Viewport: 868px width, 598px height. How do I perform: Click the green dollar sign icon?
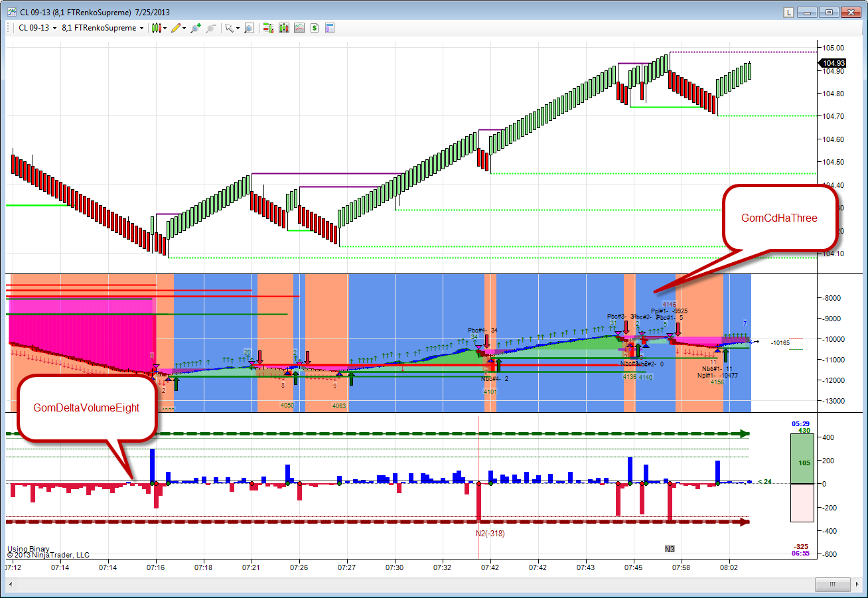(x=314, y=28)
